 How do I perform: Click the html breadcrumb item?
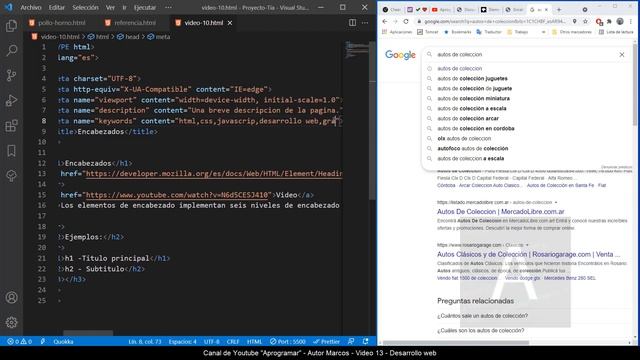99,37
